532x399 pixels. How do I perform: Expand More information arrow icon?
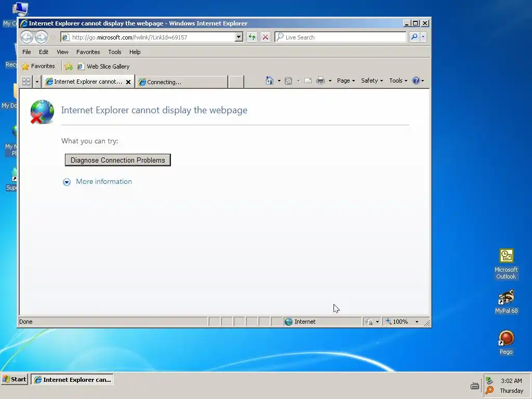66,182
